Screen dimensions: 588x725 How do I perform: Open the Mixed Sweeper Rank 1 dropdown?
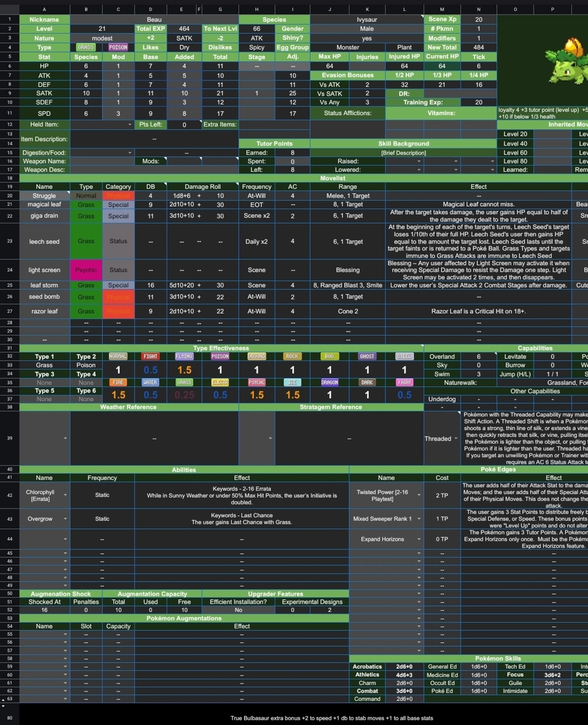click(x=419, y=519)
